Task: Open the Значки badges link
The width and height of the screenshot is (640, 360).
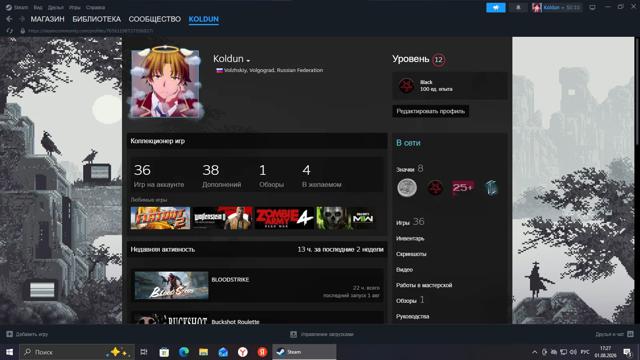Action: point(409,169)
